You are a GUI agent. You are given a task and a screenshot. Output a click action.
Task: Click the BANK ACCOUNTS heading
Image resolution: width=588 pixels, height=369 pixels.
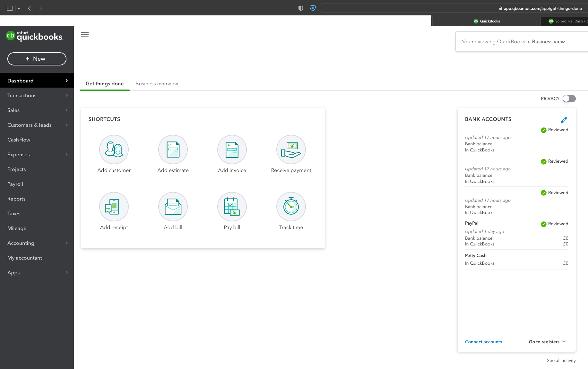point(488,119)
